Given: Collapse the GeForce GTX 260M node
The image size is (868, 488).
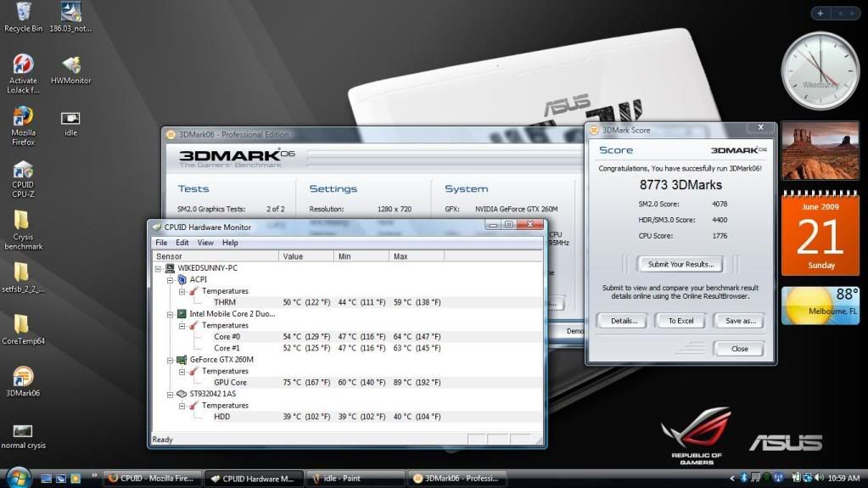Looking at the screenshot, I should click(171, 360).
